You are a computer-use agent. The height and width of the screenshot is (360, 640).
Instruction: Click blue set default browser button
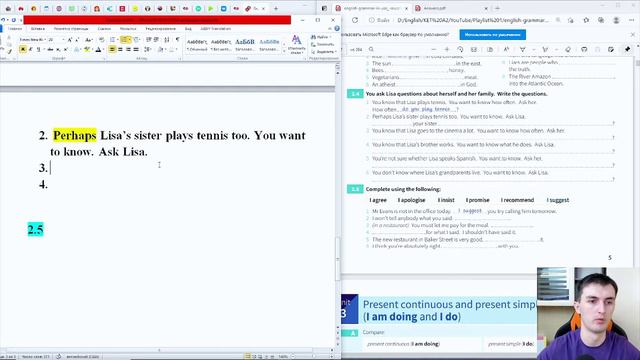[x=492, y=35]
